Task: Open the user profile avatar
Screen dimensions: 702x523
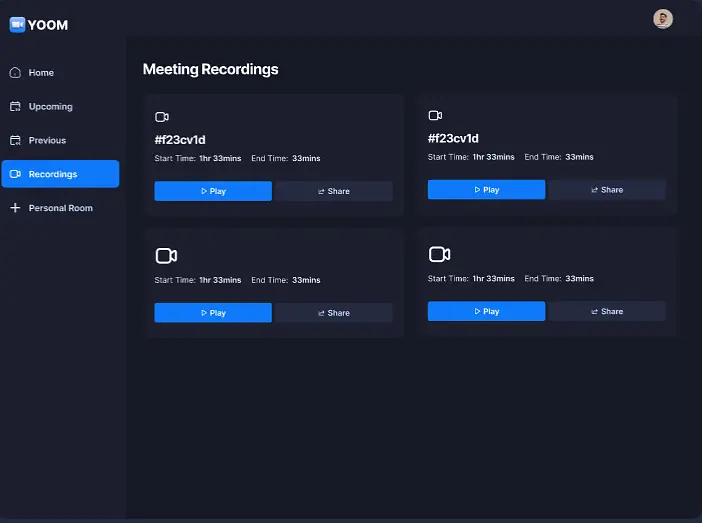Action: [x=663, y=19]
